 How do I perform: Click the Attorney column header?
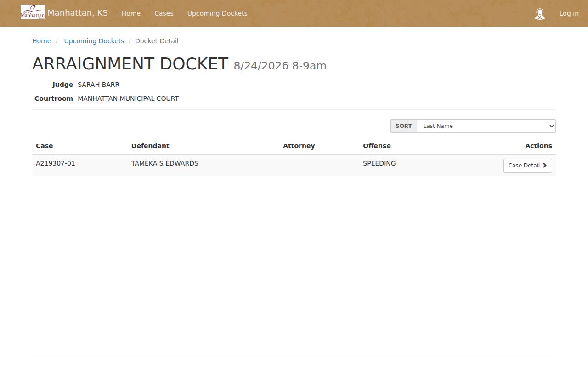[x=299, y=146]
